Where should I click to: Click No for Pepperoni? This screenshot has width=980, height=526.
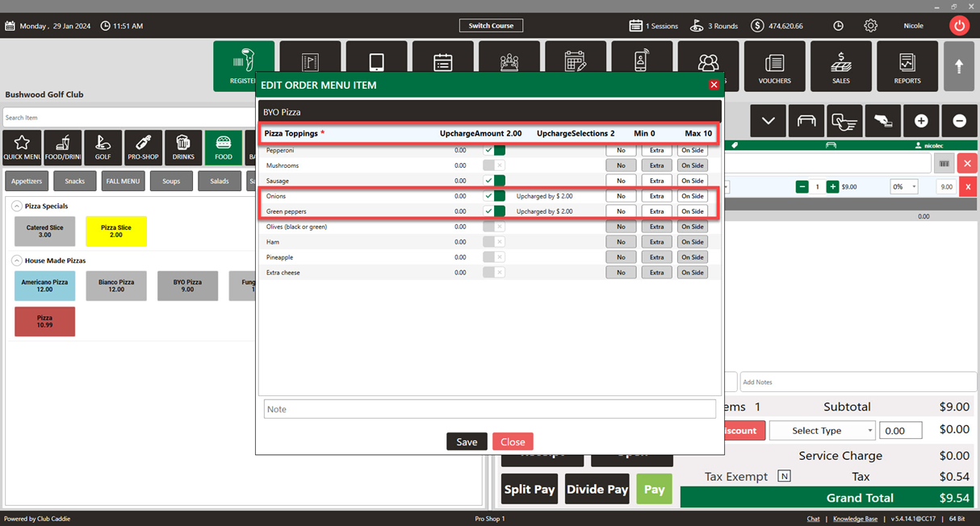(621, 150)
